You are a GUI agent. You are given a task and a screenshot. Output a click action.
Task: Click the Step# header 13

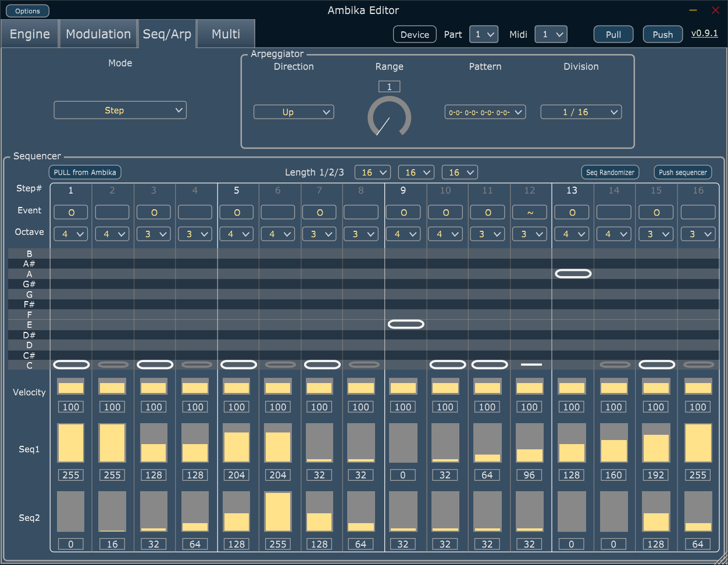(x=572, y=190)
